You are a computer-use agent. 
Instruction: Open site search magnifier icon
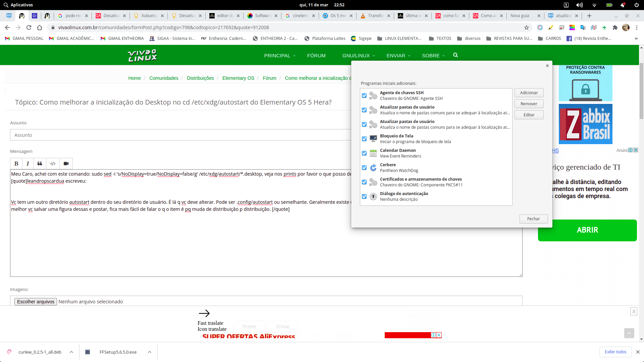(x=455, y=55)
